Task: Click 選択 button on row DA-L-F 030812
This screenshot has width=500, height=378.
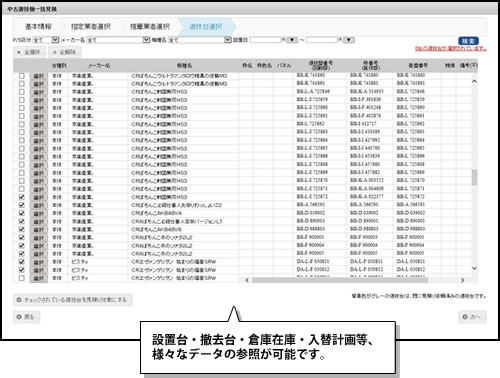Action: [x=39, y=270]
